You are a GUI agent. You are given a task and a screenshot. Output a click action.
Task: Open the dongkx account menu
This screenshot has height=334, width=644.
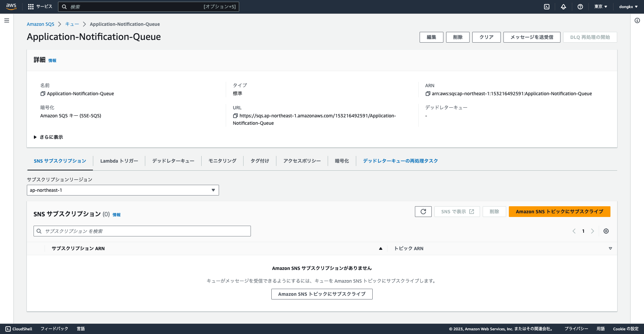click(628, 7)
